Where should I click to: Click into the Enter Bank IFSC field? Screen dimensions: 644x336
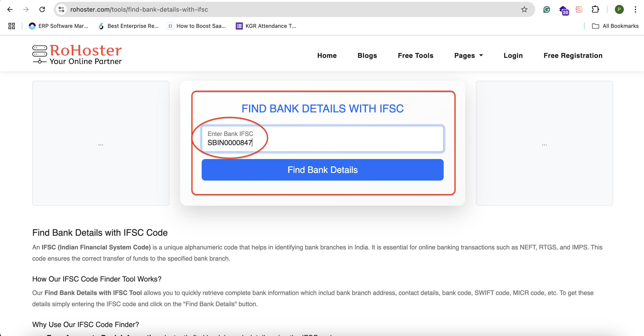pyautogui.click(x=322, y=139)
